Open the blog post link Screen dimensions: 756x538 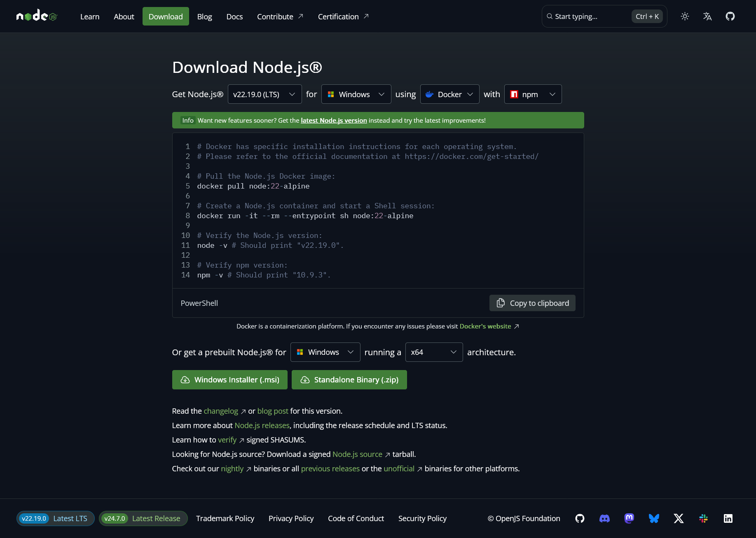click(273, 411)
